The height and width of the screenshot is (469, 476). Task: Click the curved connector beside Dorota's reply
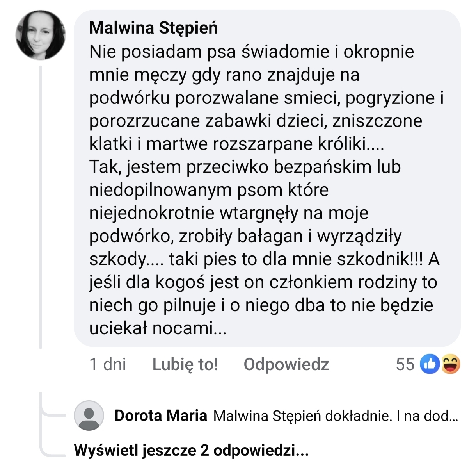point(51,410)
